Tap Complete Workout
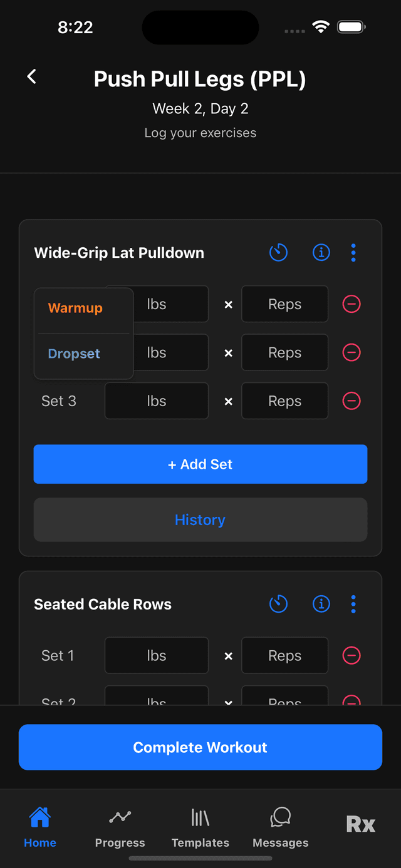401x868 pixels. click(200, 747)
